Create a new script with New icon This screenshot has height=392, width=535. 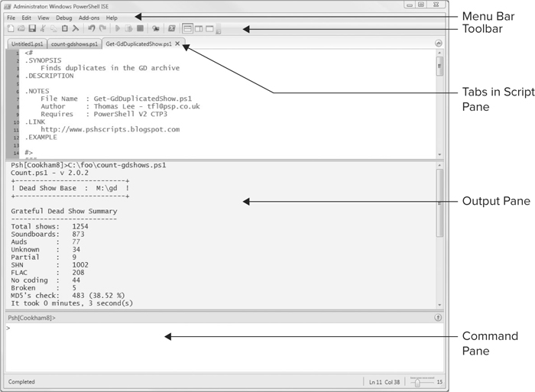point(11,29)
